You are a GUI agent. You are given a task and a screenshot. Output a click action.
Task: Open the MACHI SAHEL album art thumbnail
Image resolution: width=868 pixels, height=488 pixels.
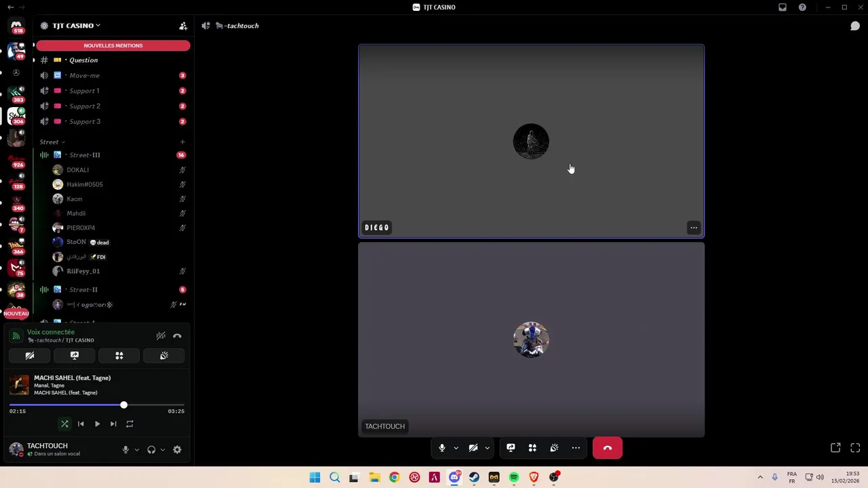point(19,385)
